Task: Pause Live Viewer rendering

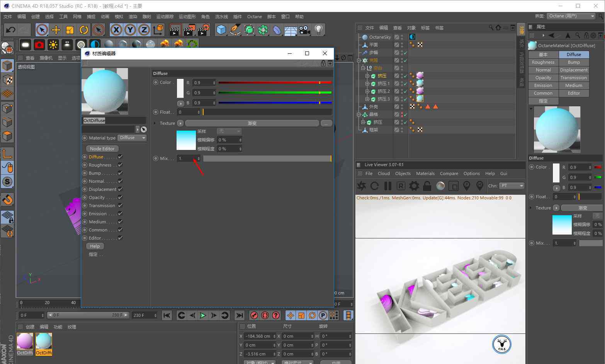Action: tap(388, 186)
